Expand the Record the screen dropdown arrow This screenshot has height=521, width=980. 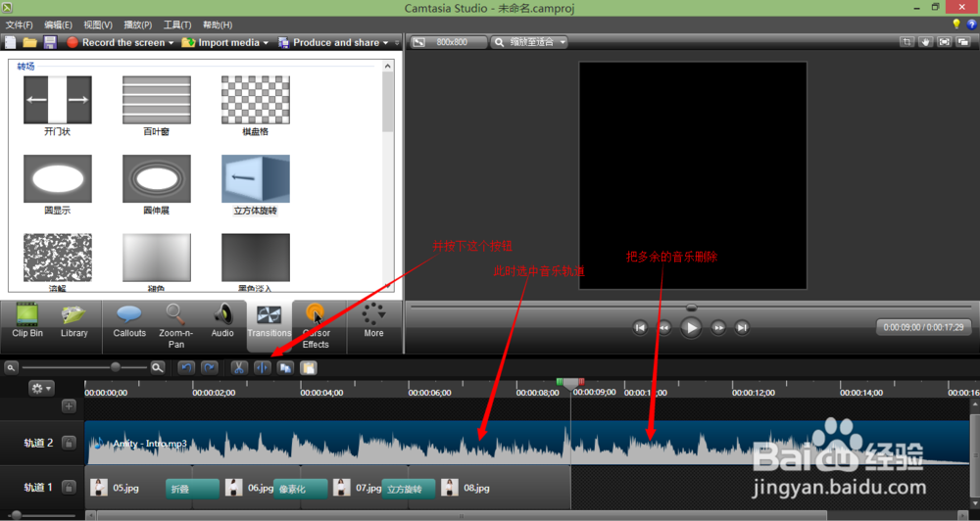[x=171, y=43]
